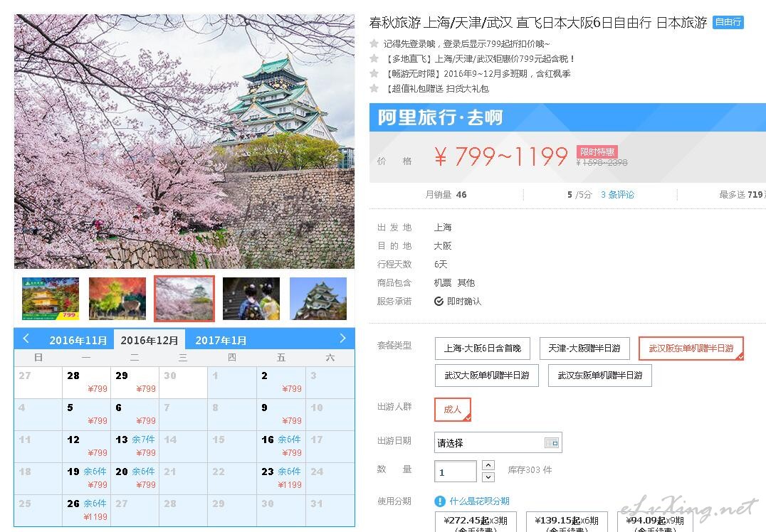Viewport: 766px width, 532px height.
Task: Select the kimono women thumbnail
Action: (251, 299)
